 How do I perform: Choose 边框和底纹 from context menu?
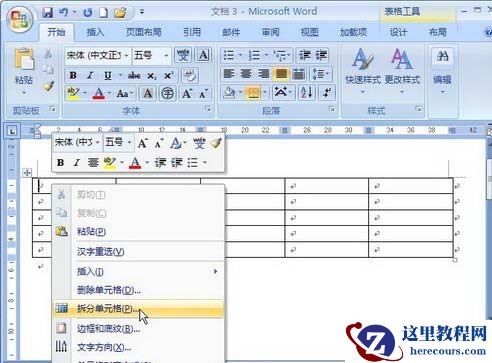coord(138,329)
